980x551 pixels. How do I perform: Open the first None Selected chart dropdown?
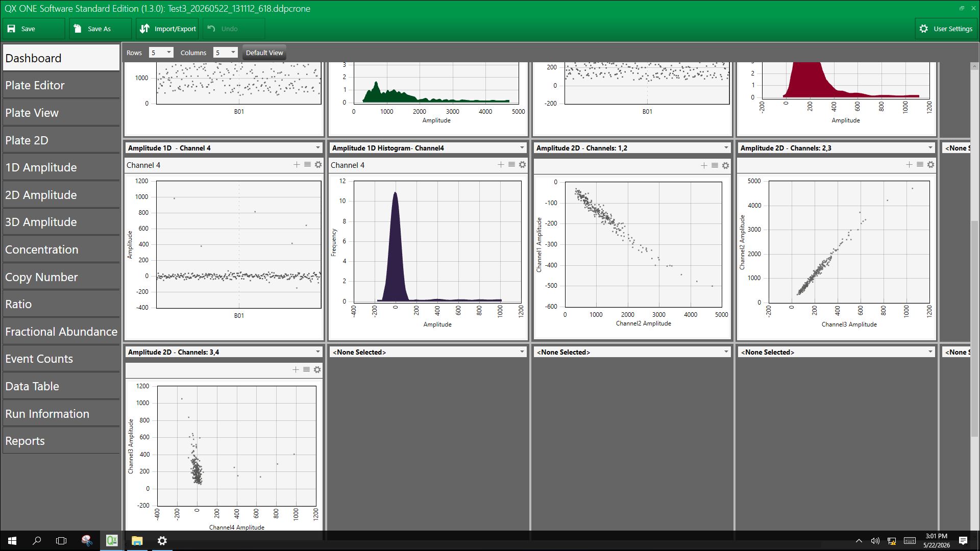428,352
